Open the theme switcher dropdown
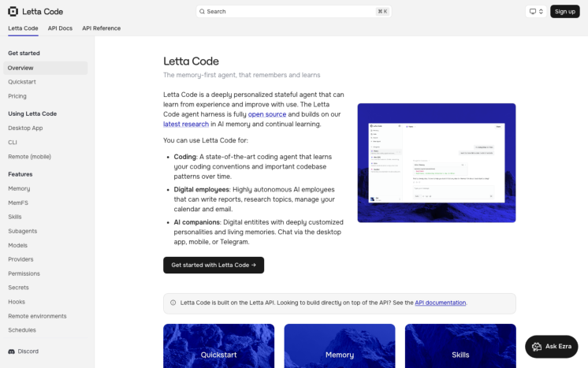 pyautogui.click(x=536, y=12)
